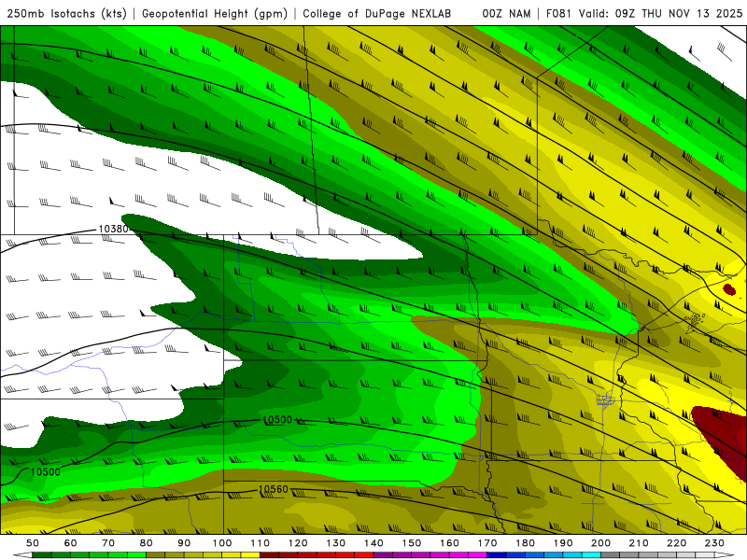Click the 130 value on the color scale
747x560 pixels.
336,543
